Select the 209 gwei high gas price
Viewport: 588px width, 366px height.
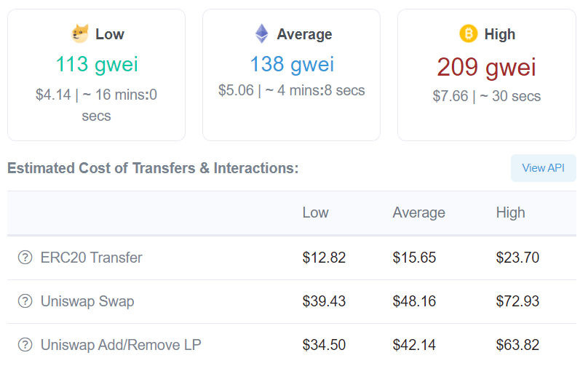click(x=487, y=68)
